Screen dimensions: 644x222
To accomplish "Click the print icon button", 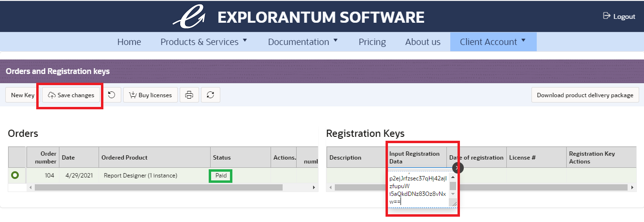I will (x=189, y=95).
